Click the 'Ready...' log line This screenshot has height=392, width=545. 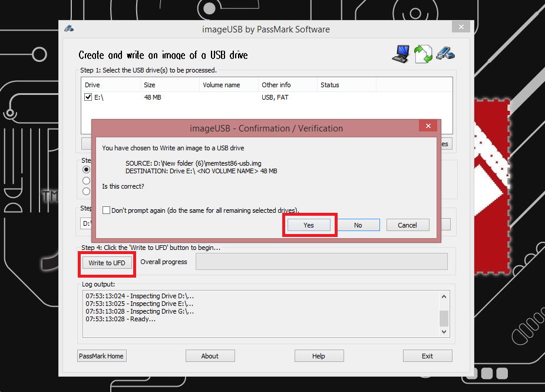point(121,319)
